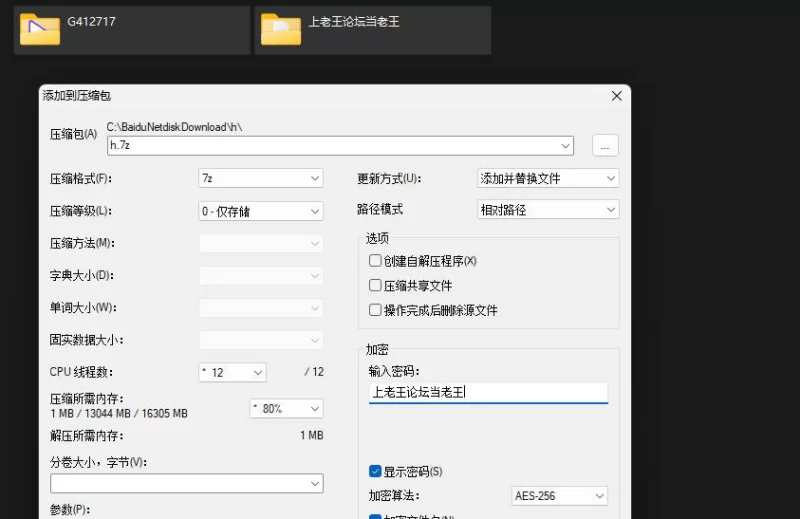Image resolution: width=800 pixels, height=519 pixels.
Task: Uncheck the 显示密码 checkbox
Action: 375,471
